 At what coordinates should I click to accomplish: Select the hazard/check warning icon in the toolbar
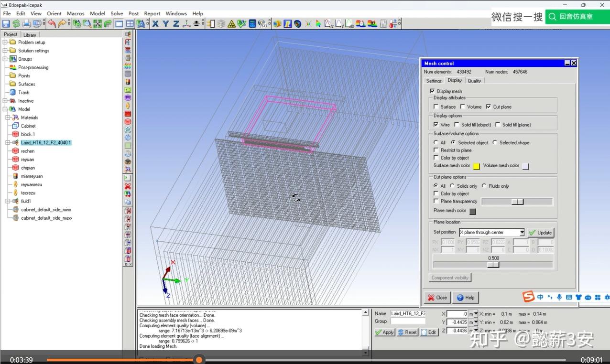pyautogui.click(x=231, y=23)
